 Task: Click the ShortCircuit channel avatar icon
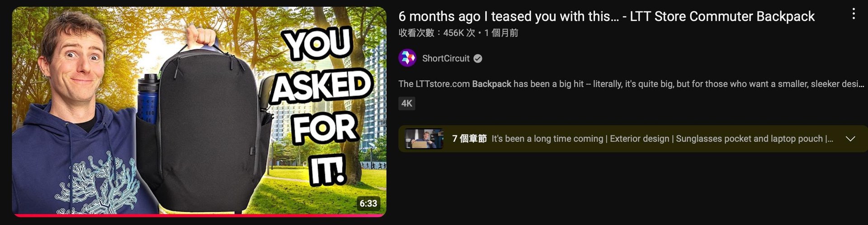407,58
